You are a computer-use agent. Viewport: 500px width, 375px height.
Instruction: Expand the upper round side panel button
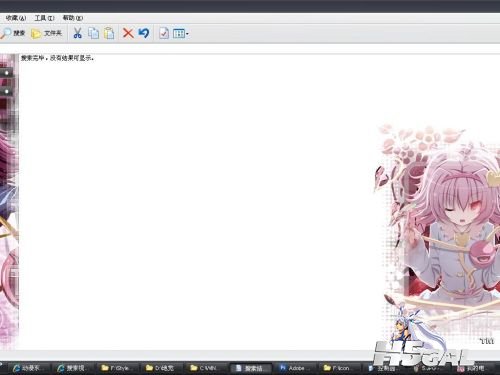(x=6, y=72)
